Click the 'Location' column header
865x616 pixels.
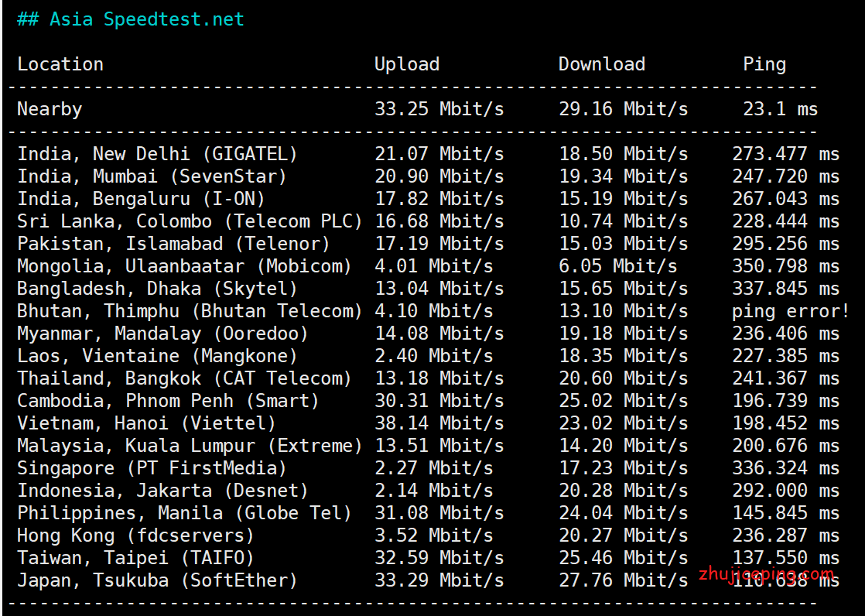click(60, 64)
